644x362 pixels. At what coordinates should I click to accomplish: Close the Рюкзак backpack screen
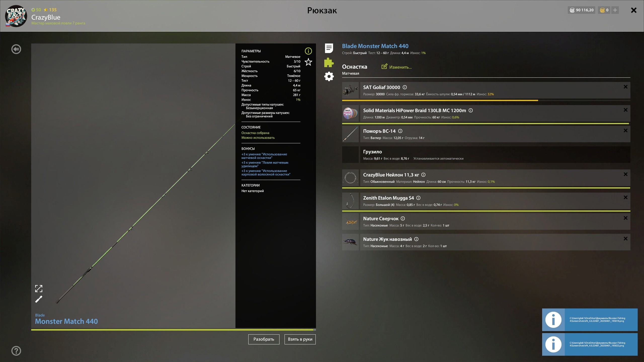coord(634,10)
